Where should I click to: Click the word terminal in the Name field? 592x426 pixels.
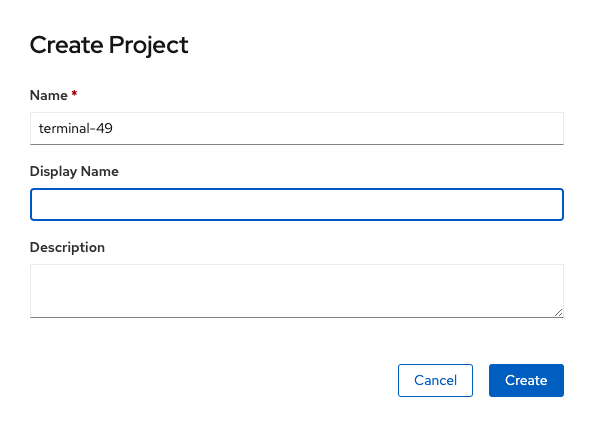click(64, 128)
